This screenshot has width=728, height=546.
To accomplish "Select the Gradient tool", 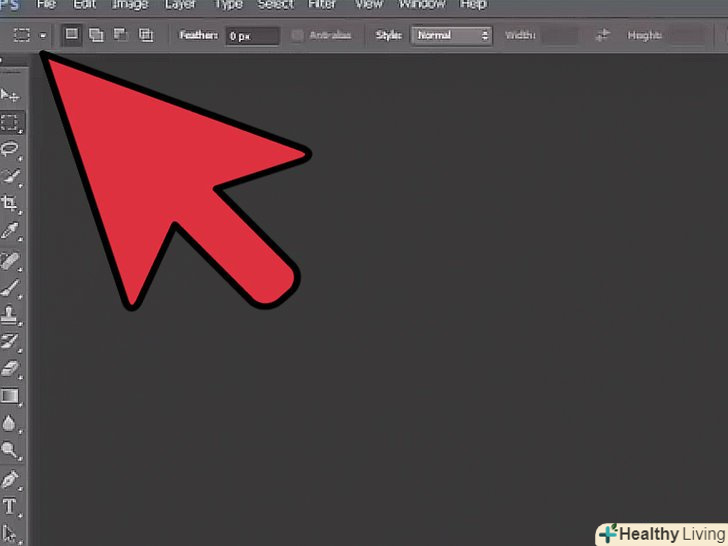I will (10, 396).
